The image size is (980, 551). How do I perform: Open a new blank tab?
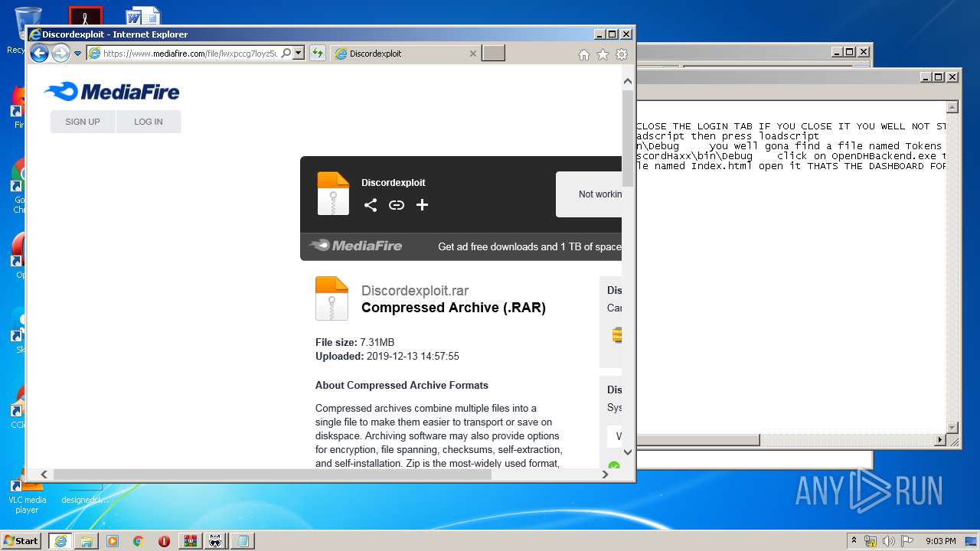coord(493,54)
